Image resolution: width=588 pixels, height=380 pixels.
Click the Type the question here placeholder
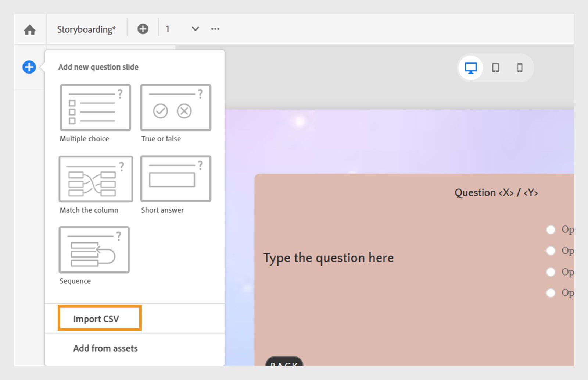328,258
